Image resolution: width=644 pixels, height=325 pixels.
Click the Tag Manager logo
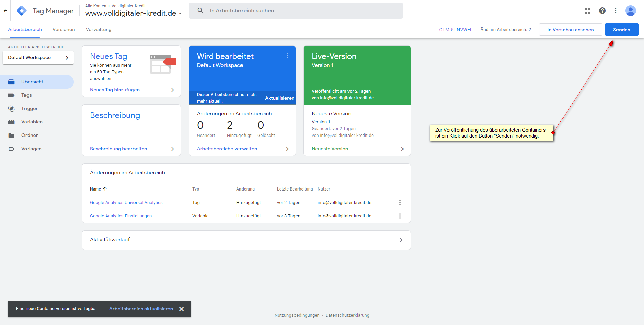(22, 11)
